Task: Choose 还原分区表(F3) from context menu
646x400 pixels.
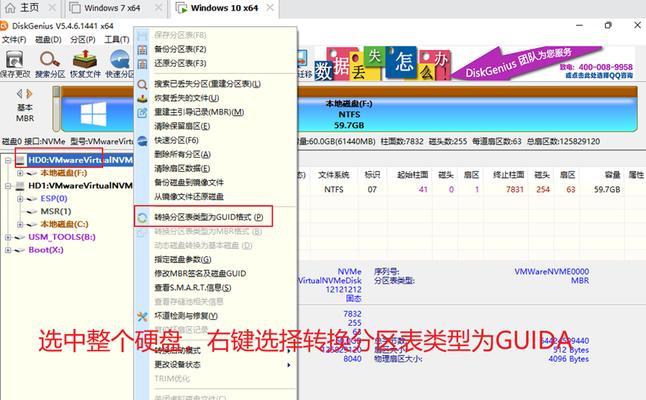Action: pos(180,63)
